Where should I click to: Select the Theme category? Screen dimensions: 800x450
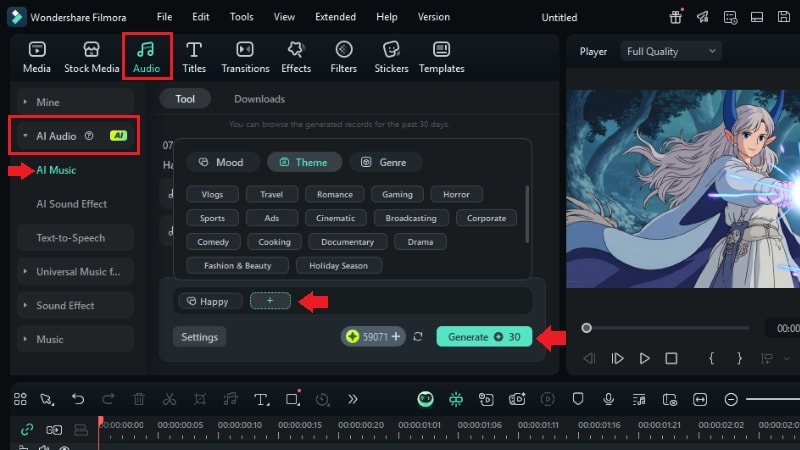point(304,162)
